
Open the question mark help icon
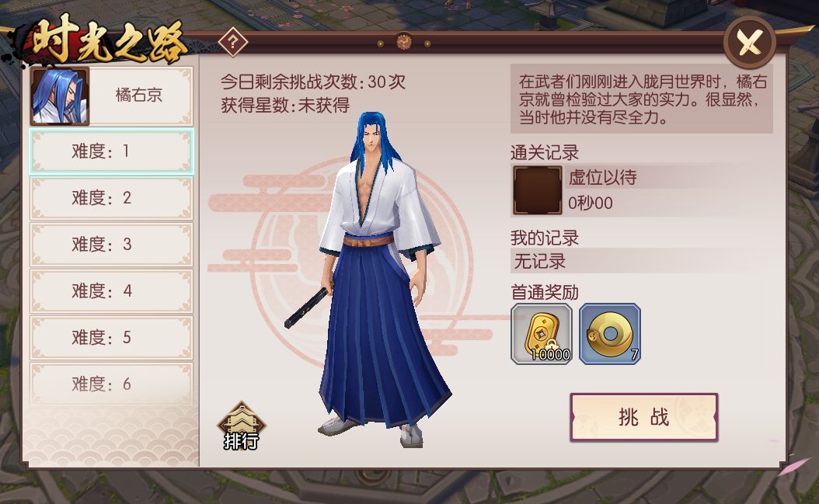click(233, 42)
